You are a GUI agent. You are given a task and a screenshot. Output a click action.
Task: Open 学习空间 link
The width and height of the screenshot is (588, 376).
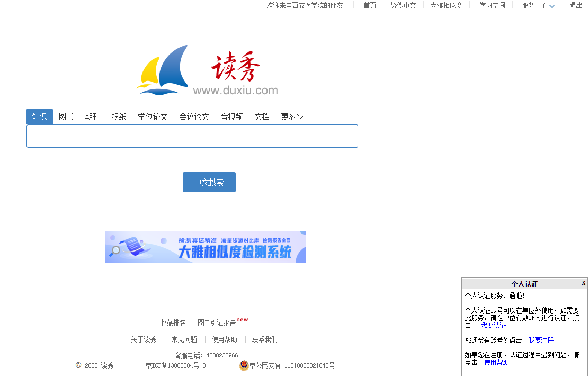tap(492, 5)
